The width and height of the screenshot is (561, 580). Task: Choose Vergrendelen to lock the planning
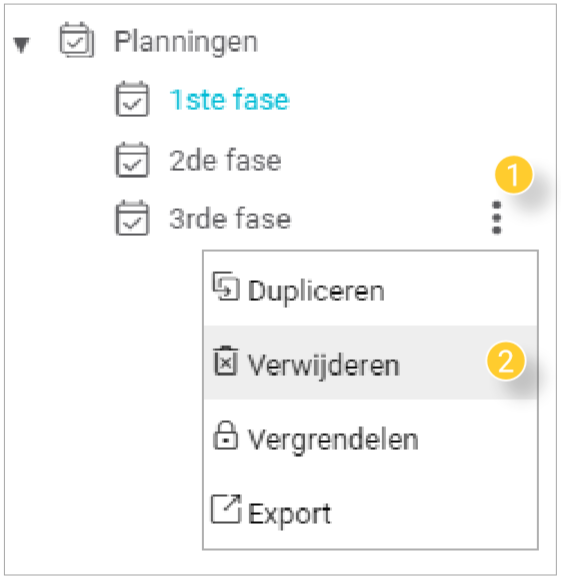tap(370, 436)
